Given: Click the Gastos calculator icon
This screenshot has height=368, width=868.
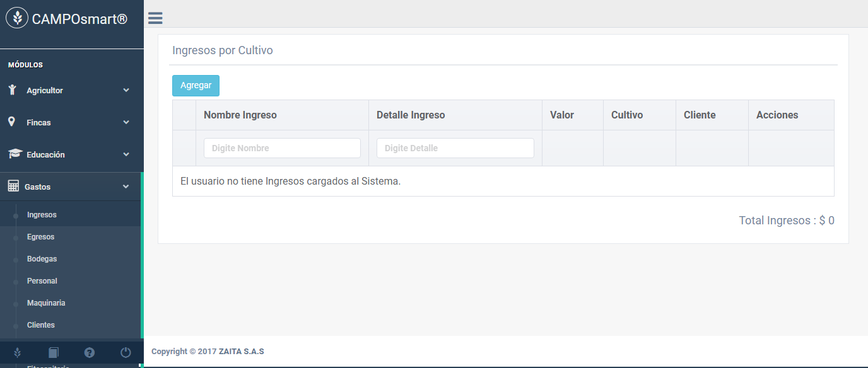Looking at the screenshot, I should click(x=13, y=186).
